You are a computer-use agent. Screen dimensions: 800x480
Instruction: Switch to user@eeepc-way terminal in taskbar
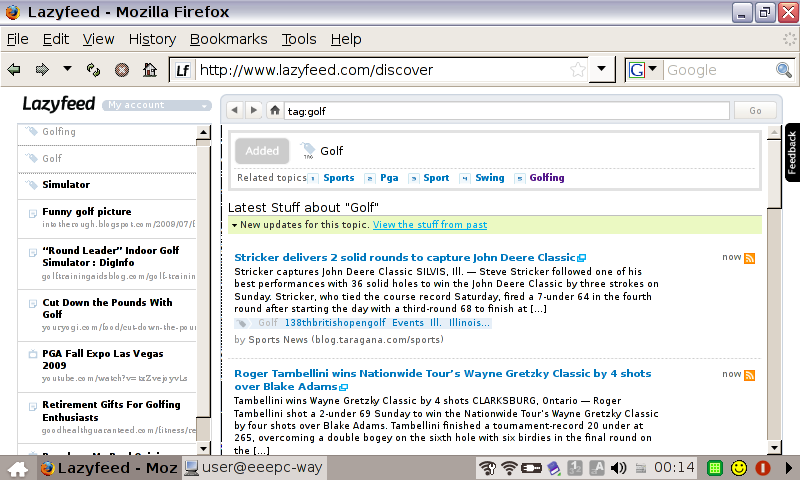click(x=254, y=468)
